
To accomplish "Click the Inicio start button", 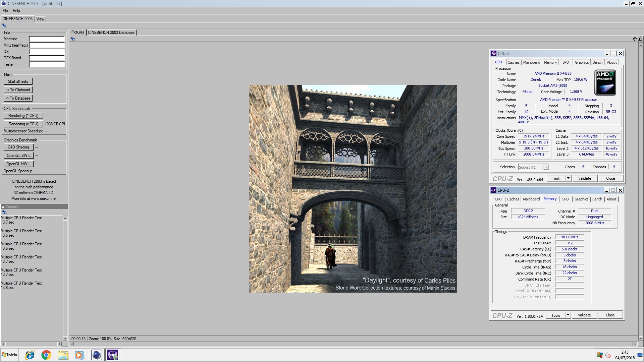I will 9,355.
